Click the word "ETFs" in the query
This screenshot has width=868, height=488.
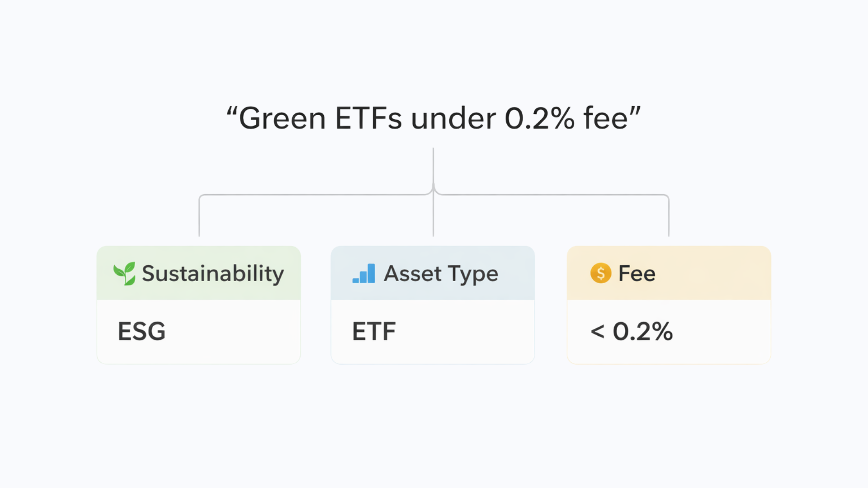coord(368,118)
